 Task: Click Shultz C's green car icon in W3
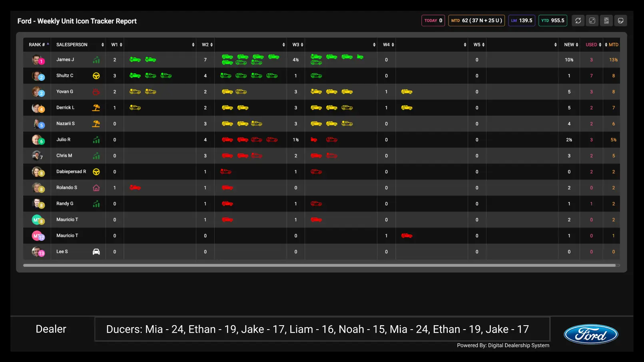point(316,76)
